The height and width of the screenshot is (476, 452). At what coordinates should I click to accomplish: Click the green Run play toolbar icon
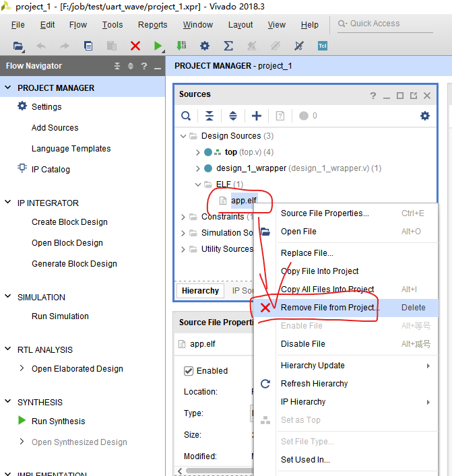click(x=158, y=46)
